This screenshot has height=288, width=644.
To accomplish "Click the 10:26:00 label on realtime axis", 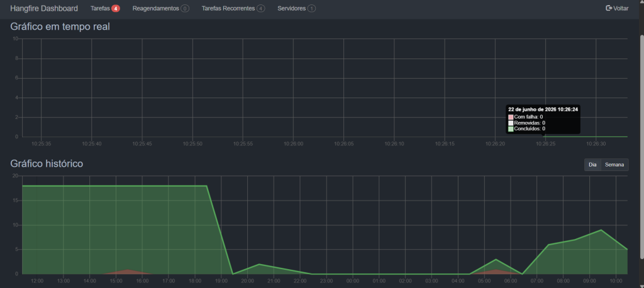I will (293, 144).
